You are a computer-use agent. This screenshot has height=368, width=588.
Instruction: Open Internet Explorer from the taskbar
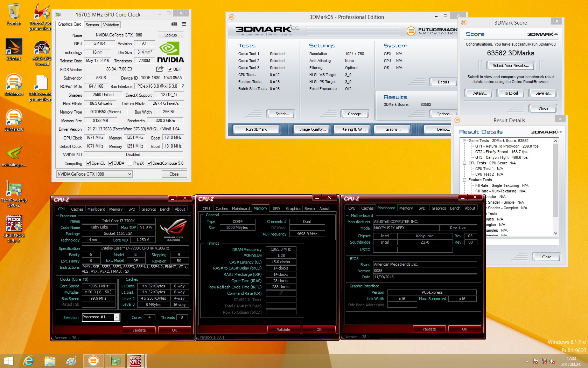(x=28, y=361)
